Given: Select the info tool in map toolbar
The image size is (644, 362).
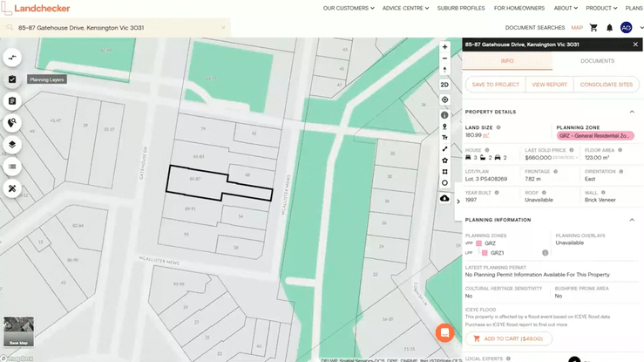Looking at the screenshot, I should click(x=444, y=115).
